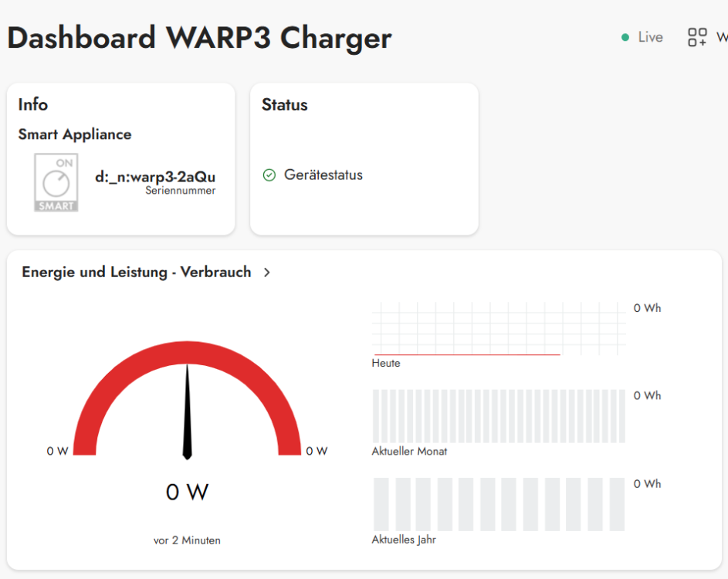The image size is (728, 579).
Task: Click the Smart Appliance device image
Action: [56, 183]
